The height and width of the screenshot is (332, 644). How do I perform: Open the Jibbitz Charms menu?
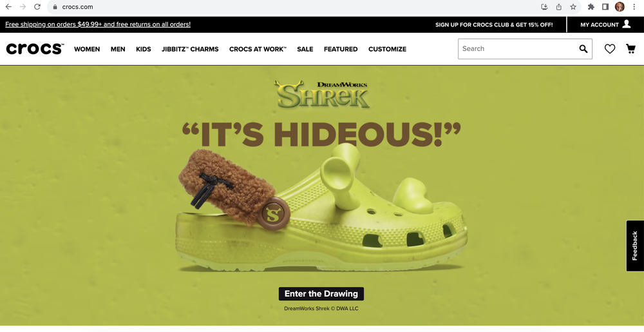point(190,49)
